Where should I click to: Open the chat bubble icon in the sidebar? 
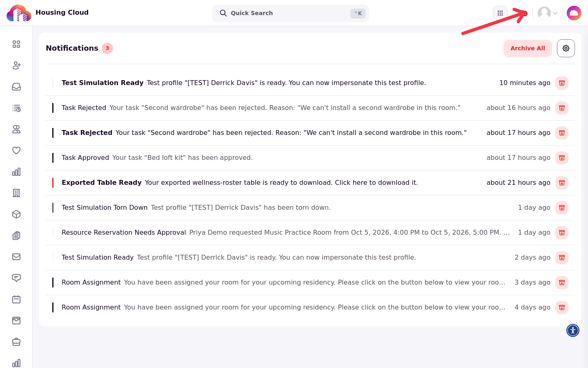click(16, 278)
